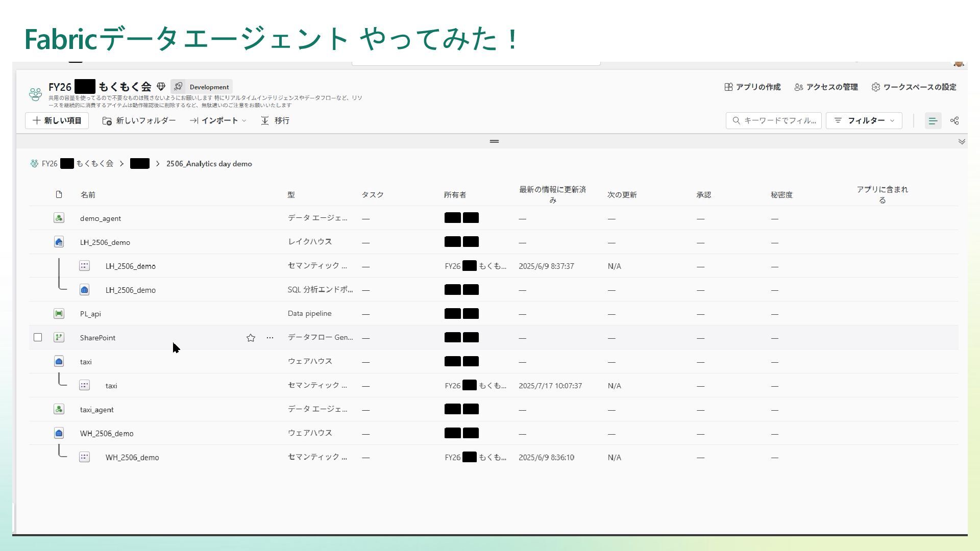The width and height of the screenshot is (980, 551).
Task: Open the インポート dropdown
Action: pyautogui.click(x=218, y=121)
